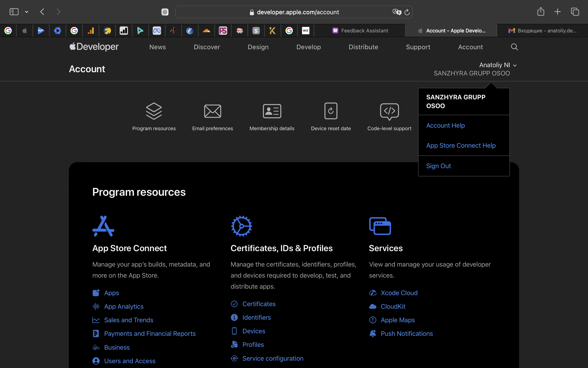The height and width of the screenshot is (368, 588).
Task: Open the Meta pinned tab
Action: coord(157,31)
